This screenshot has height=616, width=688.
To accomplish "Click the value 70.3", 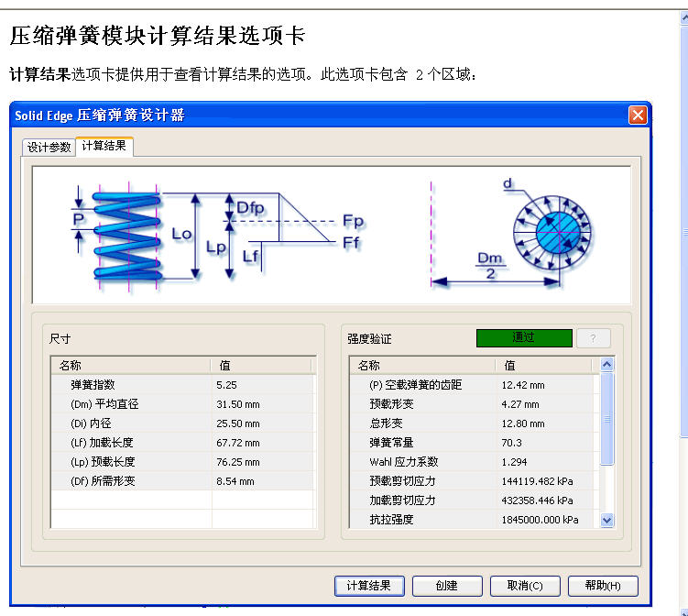I will coord(511,443).
